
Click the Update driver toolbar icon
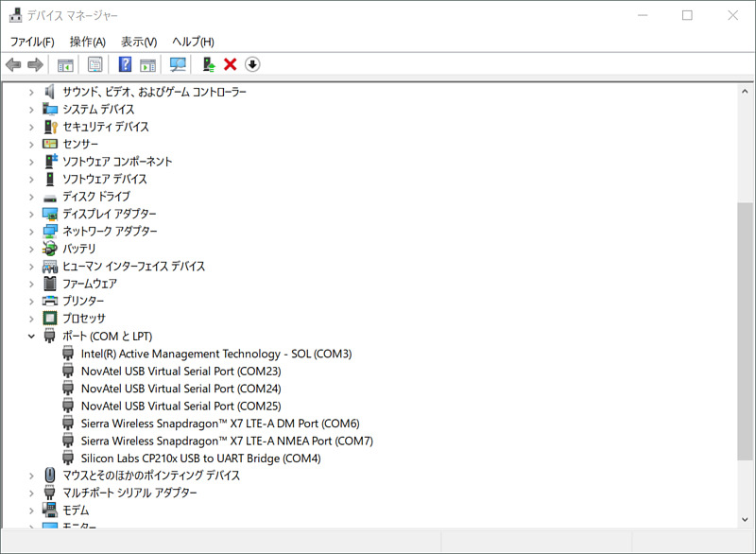(208, 64)
